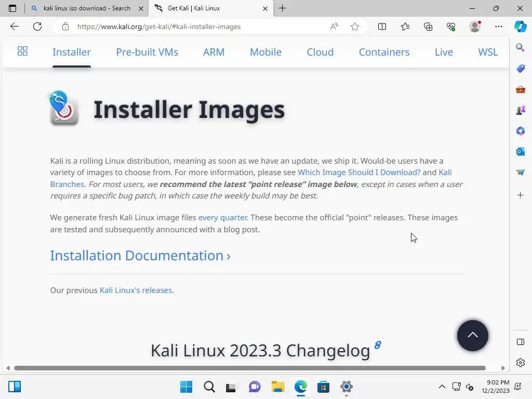Open Task View on taskbar
The height and width of the screenshot is (399, 532).
tap(231, 387)
